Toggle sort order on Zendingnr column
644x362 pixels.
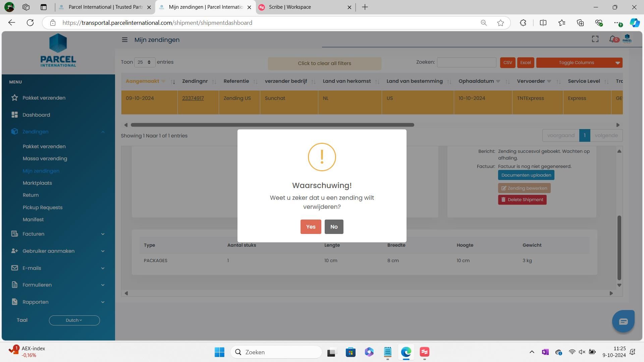(x=214, y=82)
